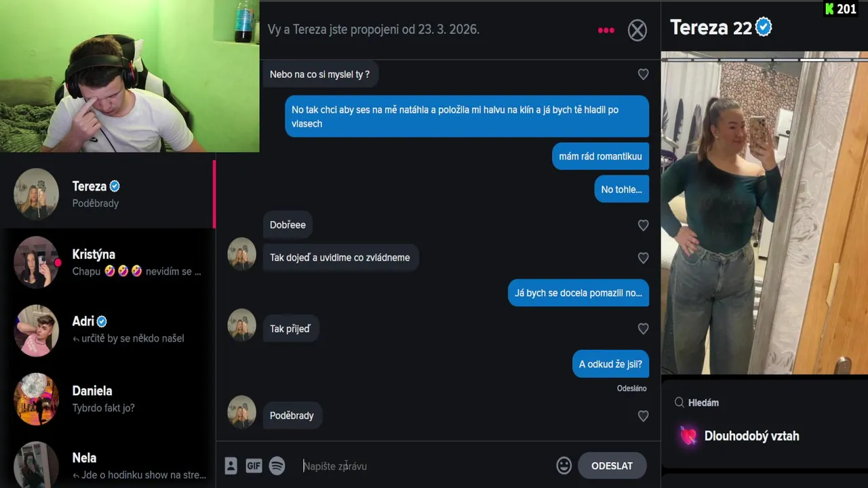This screenshot has height=488, width=868.
Task: Open Kristýna's conversation
Action: (x=108, y=262)
